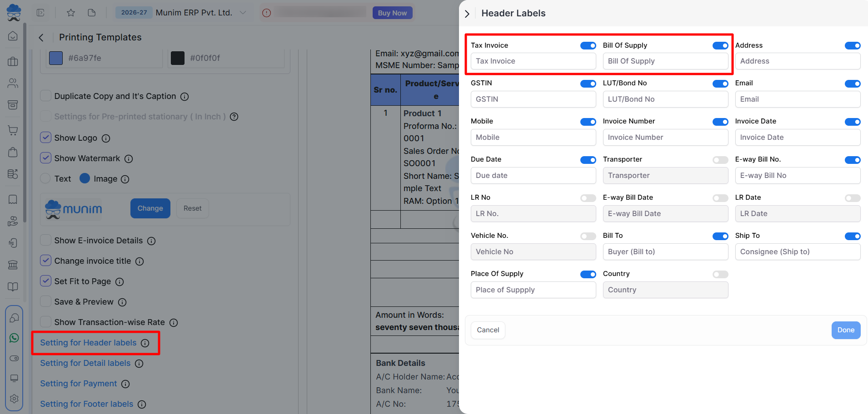Open the company selector dropdown chevron
Image resolution: width=868 pixels, height=414 pixels.
pos(243,13)
